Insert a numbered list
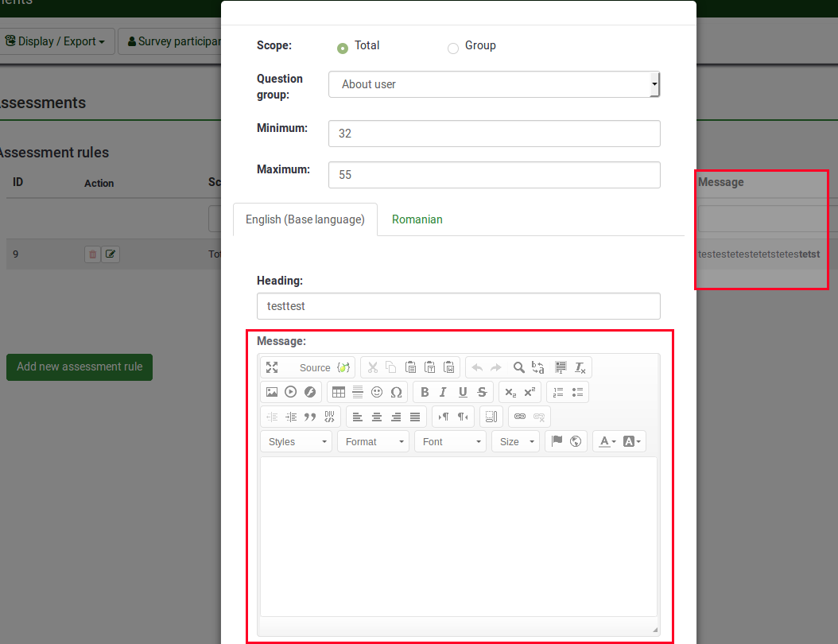The image size is (838, 644). coord(558,392)
